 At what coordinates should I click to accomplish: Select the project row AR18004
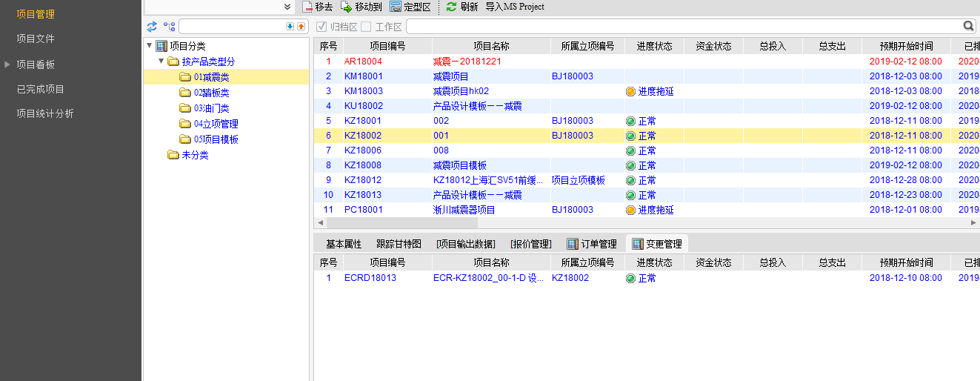(647, 62)
